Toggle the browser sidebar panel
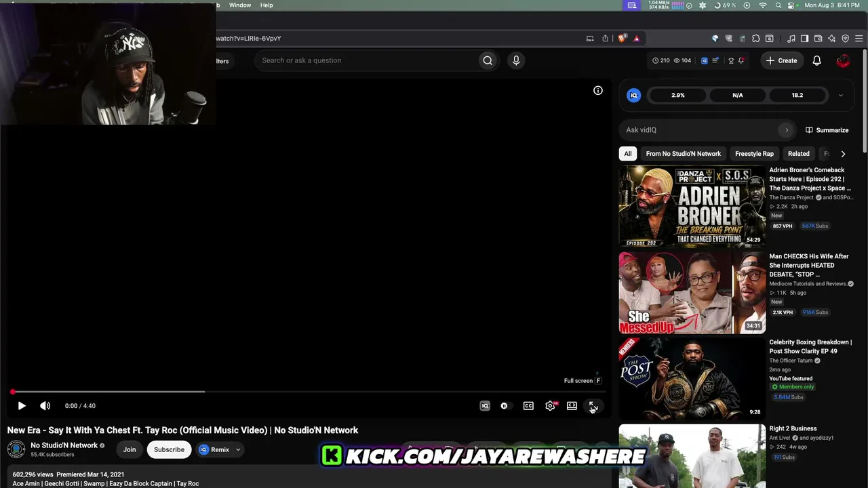The image size is (868, 488). tap(804, 39)
